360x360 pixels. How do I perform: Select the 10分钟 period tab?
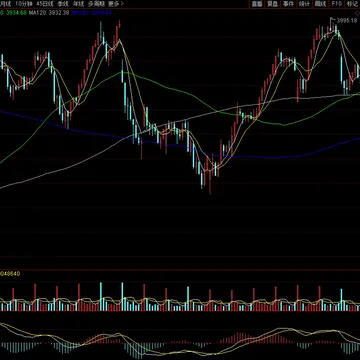point(24,4)
